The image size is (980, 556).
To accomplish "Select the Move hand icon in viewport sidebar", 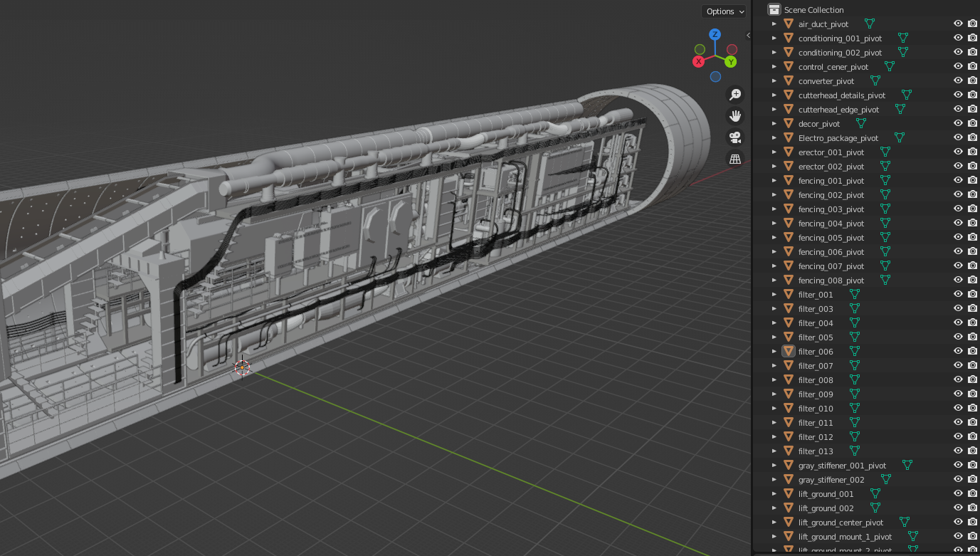I will (735, 115).
